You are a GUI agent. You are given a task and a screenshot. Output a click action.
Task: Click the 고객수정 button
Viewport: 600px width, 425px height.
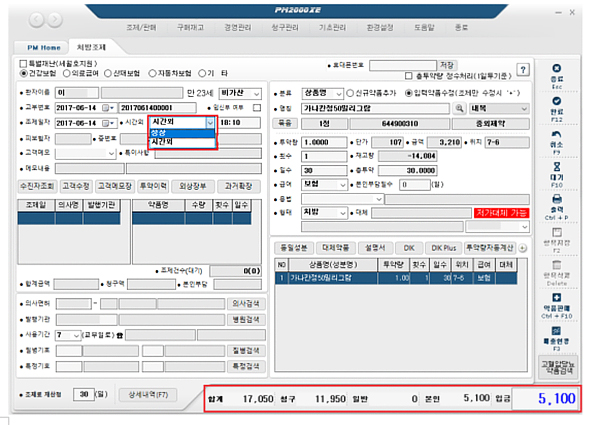(76, 186)
